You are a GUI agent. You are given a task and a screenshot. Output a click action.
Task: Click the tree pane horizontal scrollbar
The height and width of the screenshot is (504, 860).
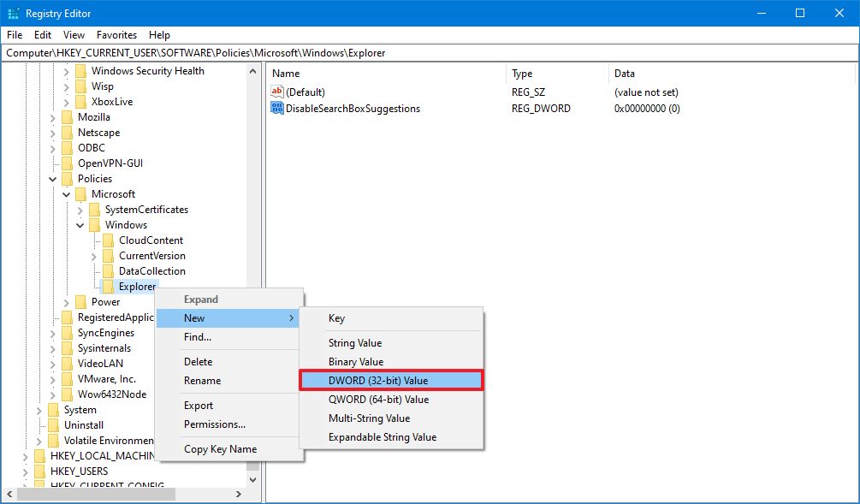pos(128,495)
